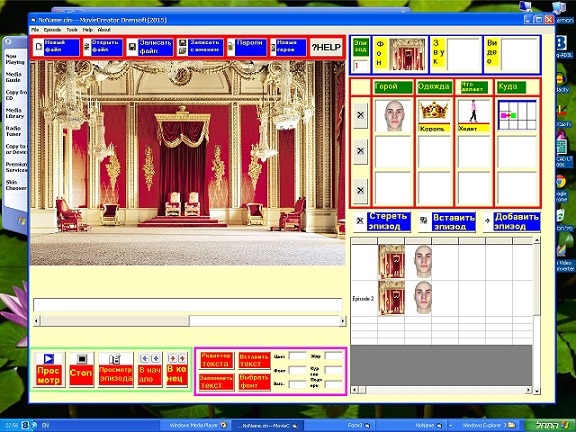
Task: Start playback with the Просмотр play button
Action: [x=49, y=369]
